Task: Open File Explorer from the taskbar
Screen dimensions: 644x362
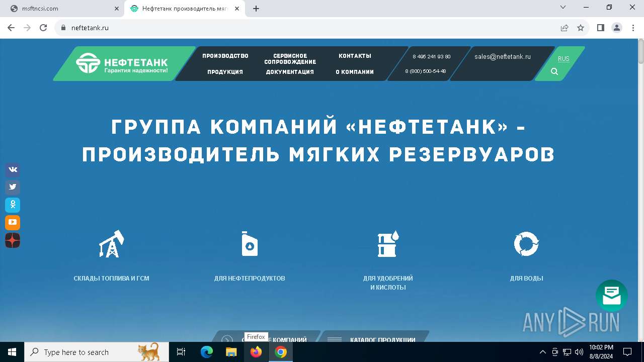Action: 231,352
